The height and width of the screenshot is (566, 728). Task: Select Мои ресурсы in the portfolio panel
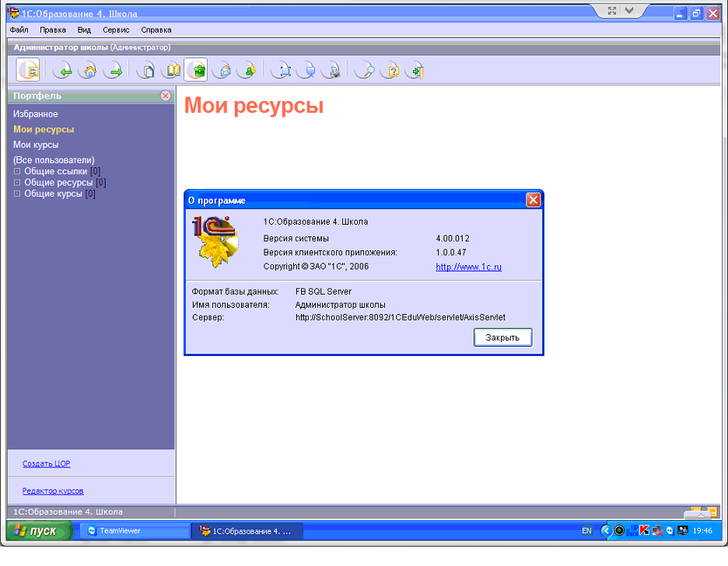pos(44,129)
